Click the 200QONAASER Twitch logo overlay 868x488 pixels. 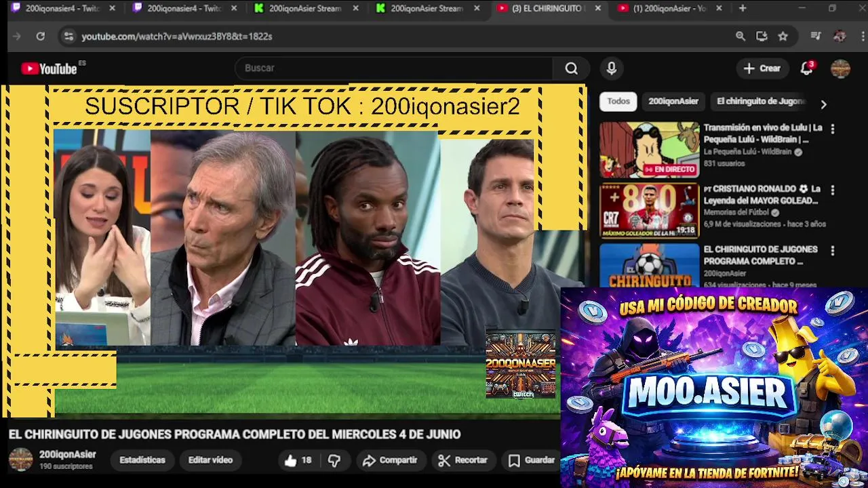click(521, 364)
